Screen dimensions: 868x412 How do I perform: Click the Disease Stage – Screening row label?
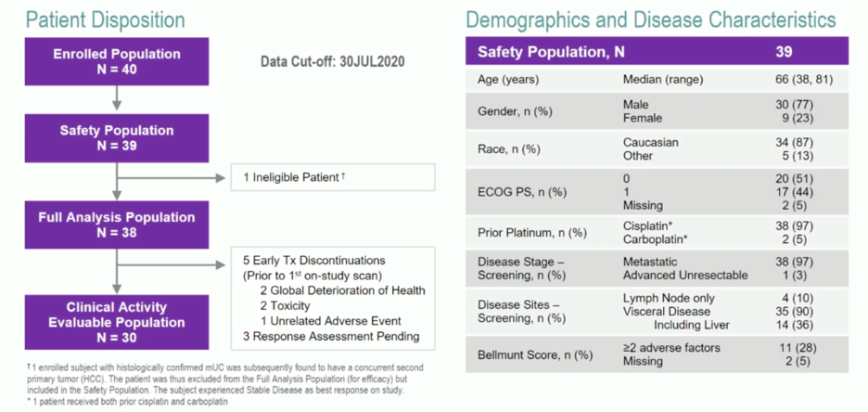521,268
